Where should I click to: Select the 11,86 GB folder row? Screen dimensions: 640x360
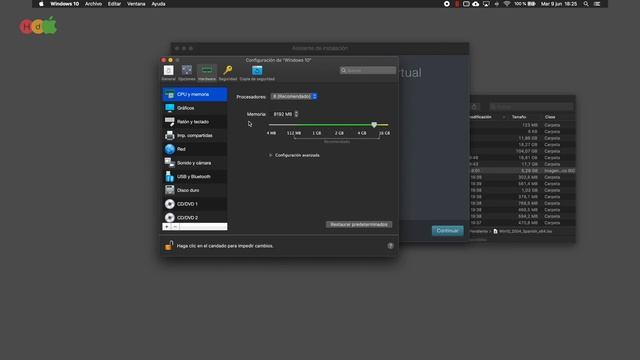coord(522,138)
